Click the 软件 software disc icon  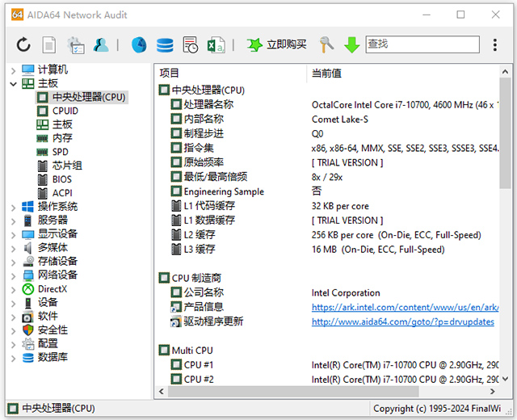[27, 316]
